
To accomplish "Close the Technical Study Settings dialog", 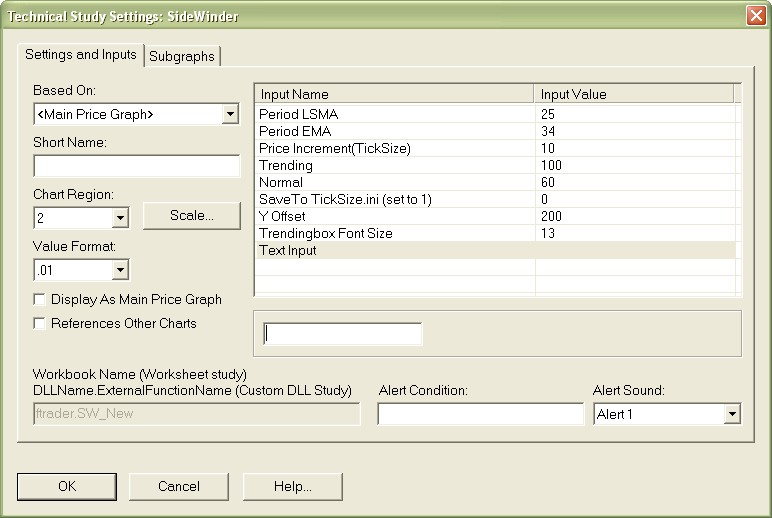I will (755, 16).
